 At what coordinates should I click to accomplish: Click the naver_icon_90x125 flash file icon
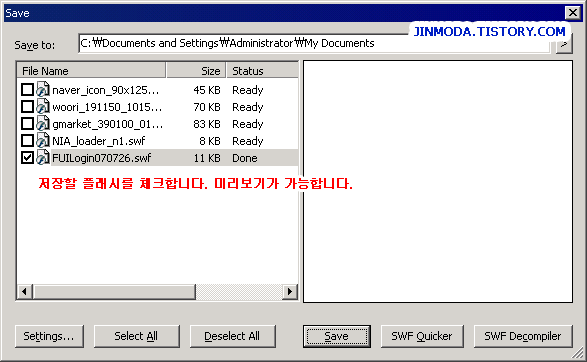(x=43, y=89)
